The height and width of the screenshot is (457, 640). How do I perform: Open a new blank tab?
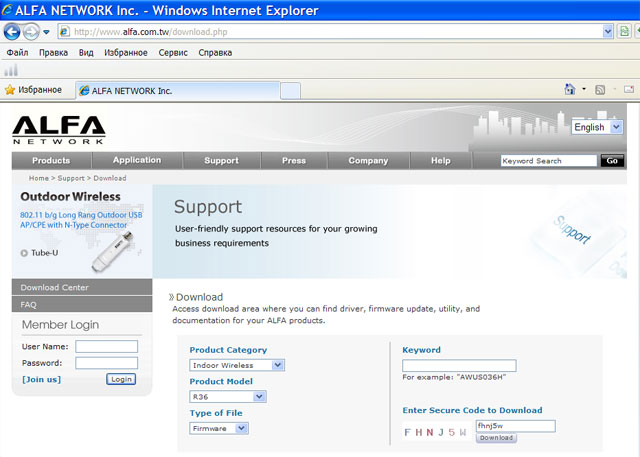(x=290, y=91)
